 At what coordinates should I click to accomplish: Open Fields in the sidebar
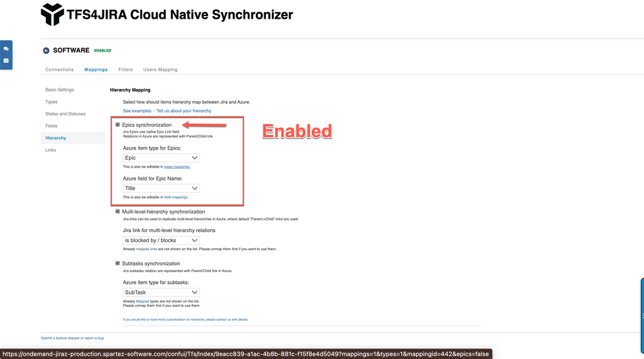pyautogui.click(x=52, y=126)
